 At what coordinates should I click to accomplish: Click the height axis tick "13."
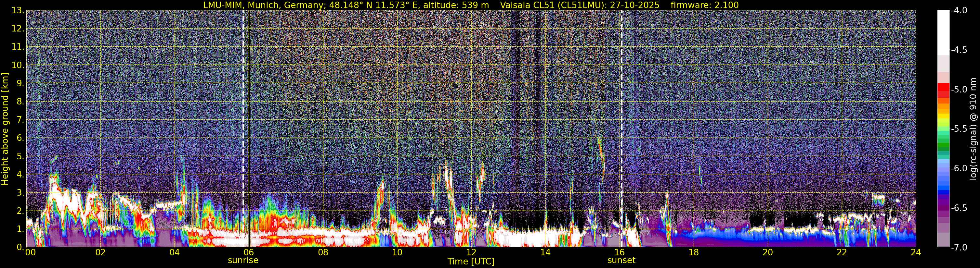[18, 11]
